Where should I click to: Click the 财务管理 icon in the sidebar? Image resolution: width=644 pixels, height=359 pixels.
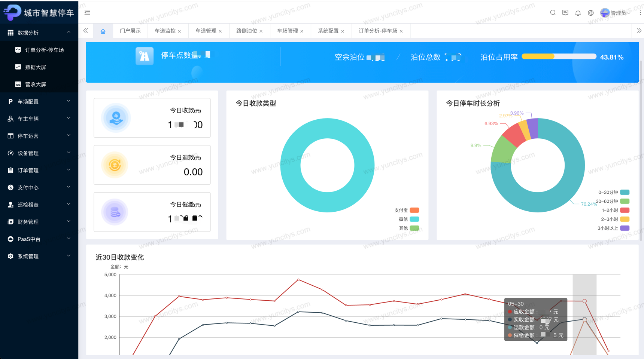point(10,222)
